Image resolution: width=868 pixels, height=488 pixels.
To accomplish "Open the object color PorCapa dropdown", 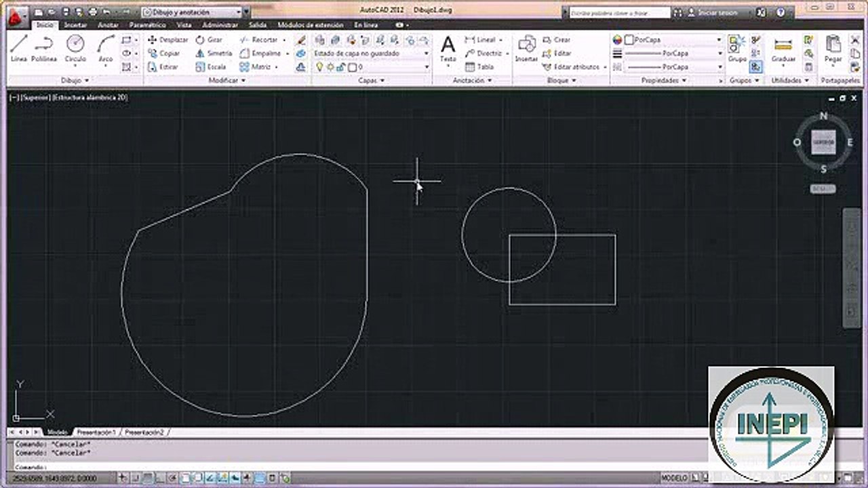I will [673, 40].
